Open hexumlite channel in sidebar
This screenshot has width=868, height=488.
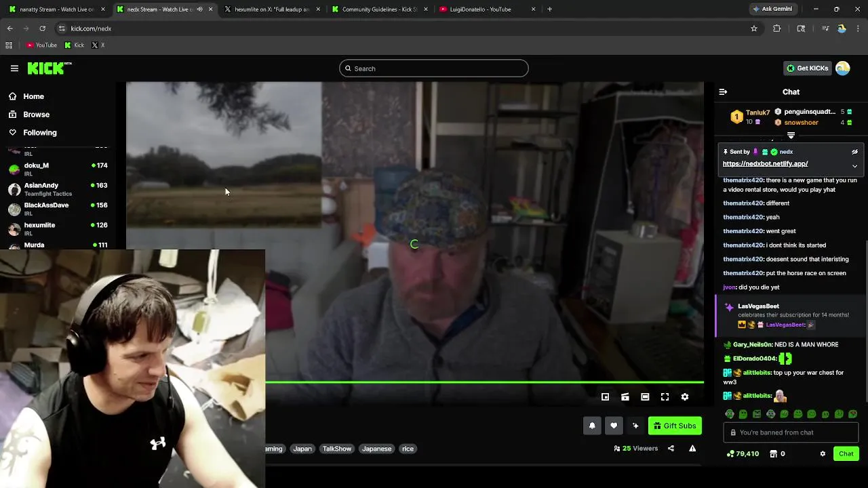point(58,228)
